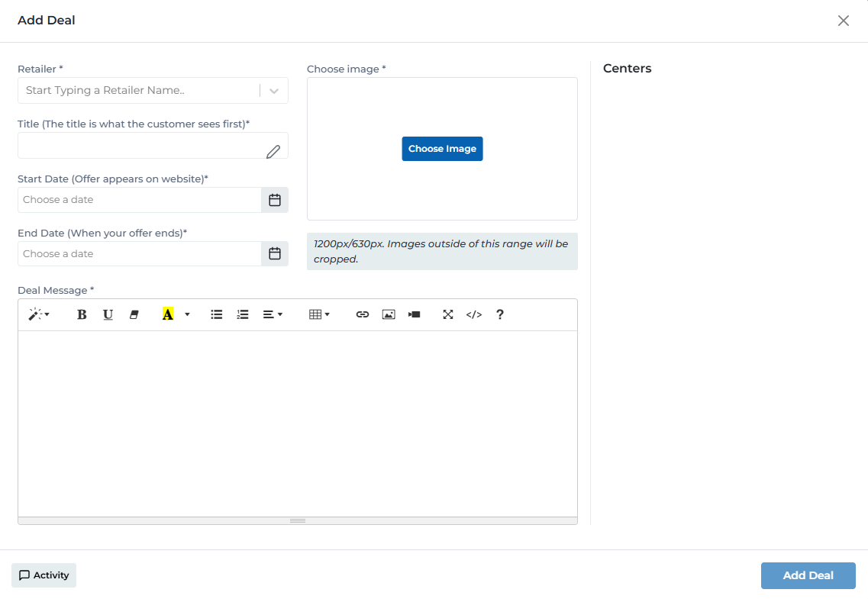Apply an unordered list in the editor
Screen dimensions: 868x599
point(216,314)
